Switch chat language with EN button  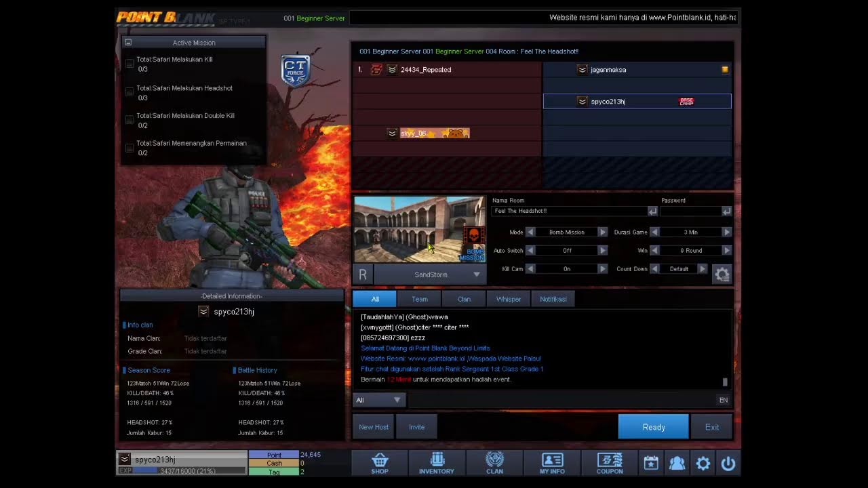point(724,400)
